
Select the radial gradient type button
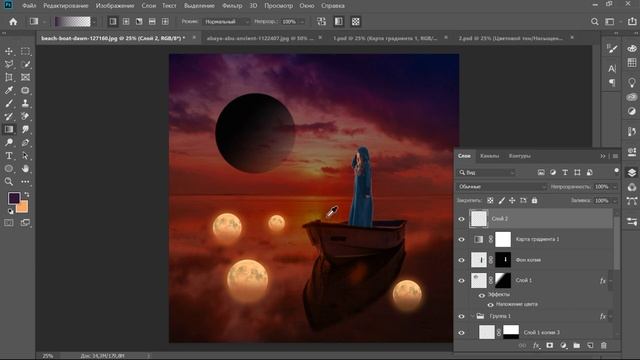tap(126, 22)
